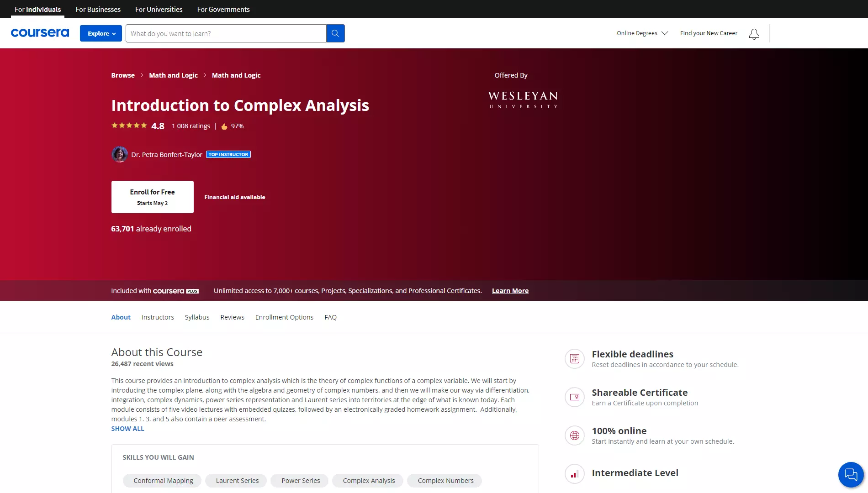Select the Laurent Series skill tag

(237, 481)
